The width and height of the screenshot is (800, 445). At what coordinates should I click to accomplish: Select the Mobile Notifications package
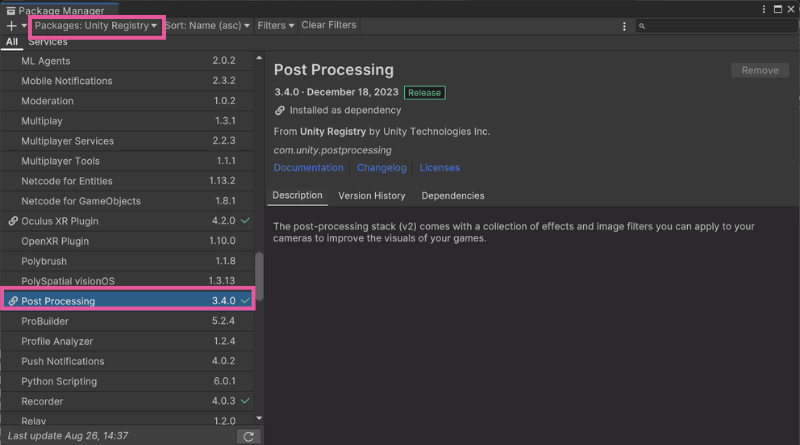(x=128, y=81)
